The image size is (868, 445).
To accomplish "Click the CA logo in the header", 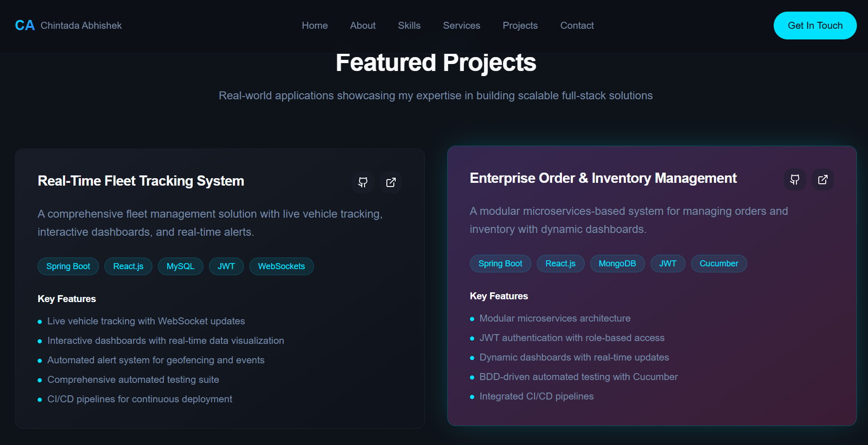I will click(25, 26).
